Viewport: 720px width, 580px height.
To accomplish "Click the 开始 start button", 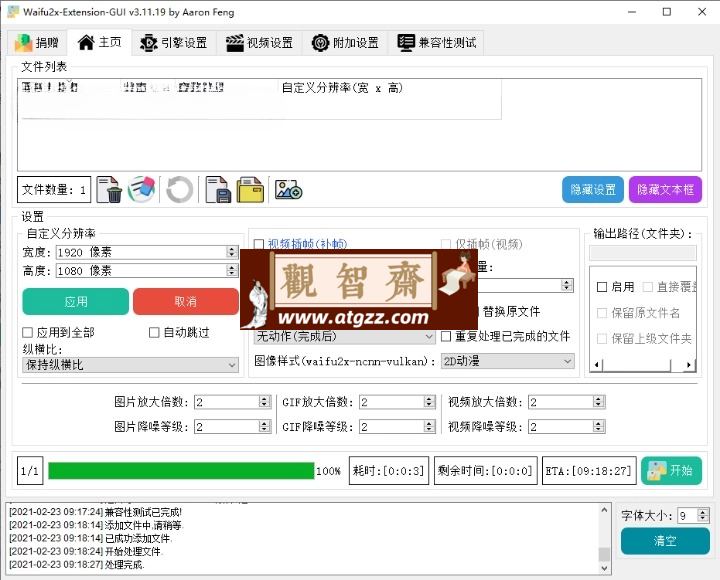I will point(671,470).
